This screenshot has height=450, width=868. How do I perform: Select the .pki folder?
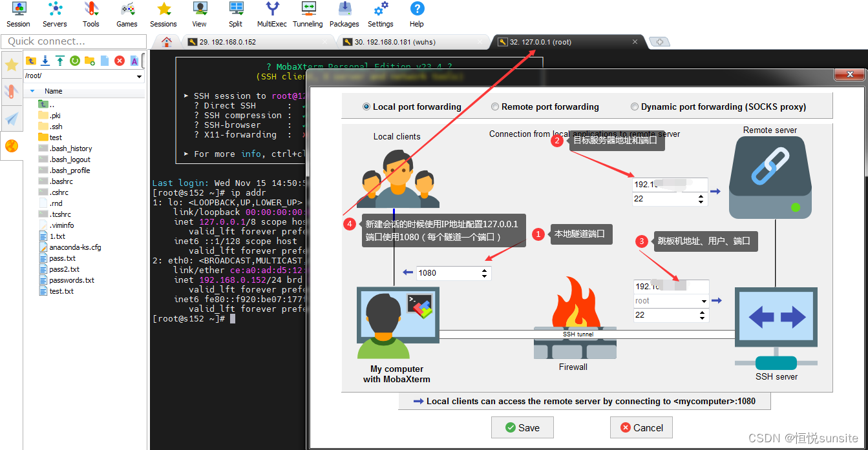click(x=49, y=116)
